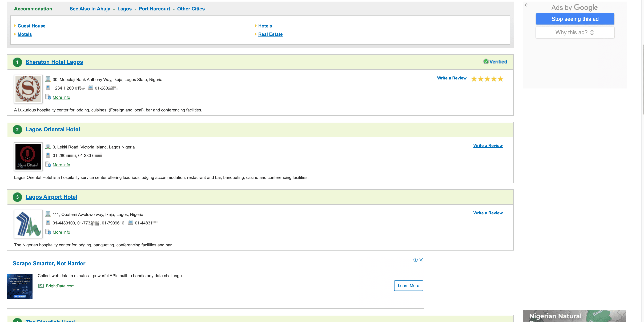Click Learn More on BrightData ad
Viewport: 644px width, 322px height.
(x=408, y=285)
